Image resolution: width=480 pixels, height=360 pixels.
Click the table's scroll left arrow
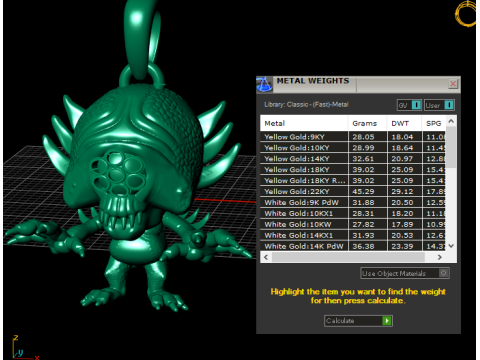266,257
